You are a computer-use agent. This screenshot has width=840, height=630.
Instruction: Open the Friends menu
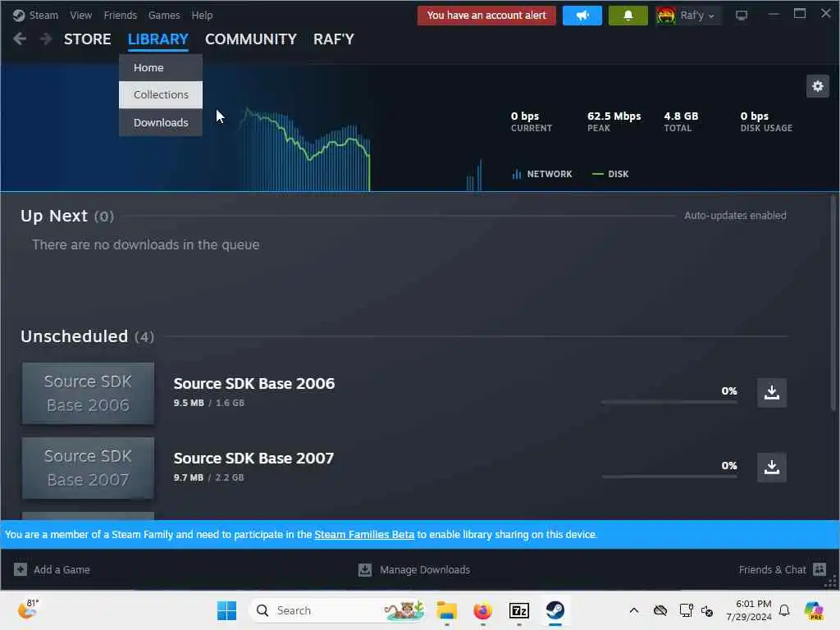(x=120, y=15)
